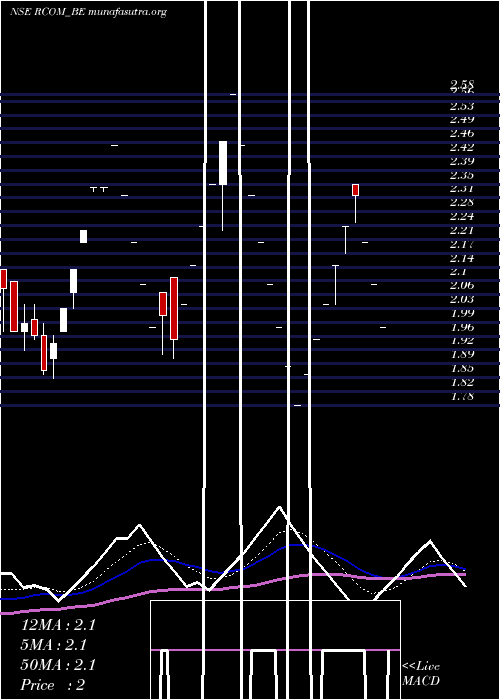Click the 2.14 price level label
The height and width of the screenshot is (700, 500).
(x=462, y=258)
